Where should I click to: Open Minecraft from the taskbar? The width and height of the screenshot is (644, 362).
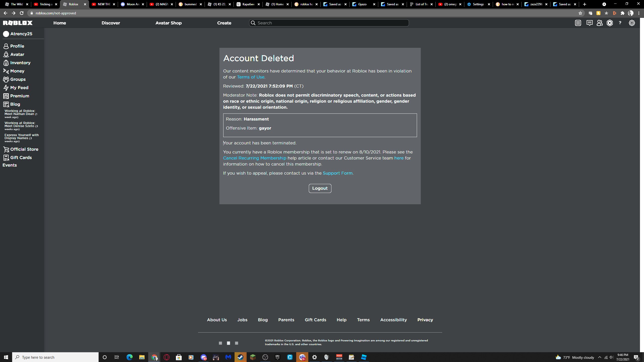253,357
